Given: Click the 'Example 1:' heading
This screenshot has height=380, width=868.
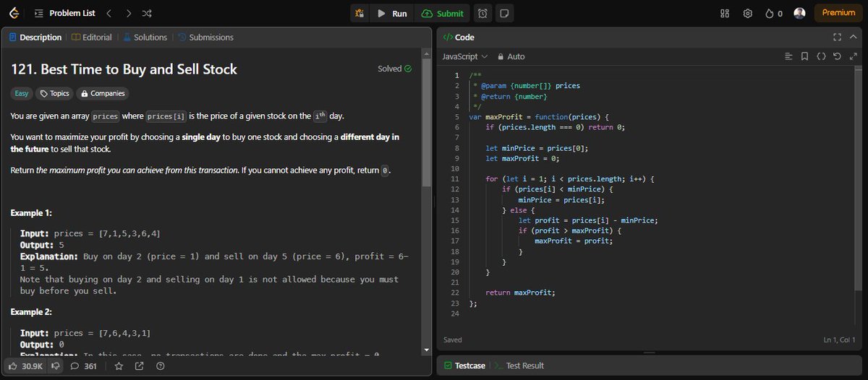Looking at the screenshot, I should pyautogui.click(x=31, y=213).
